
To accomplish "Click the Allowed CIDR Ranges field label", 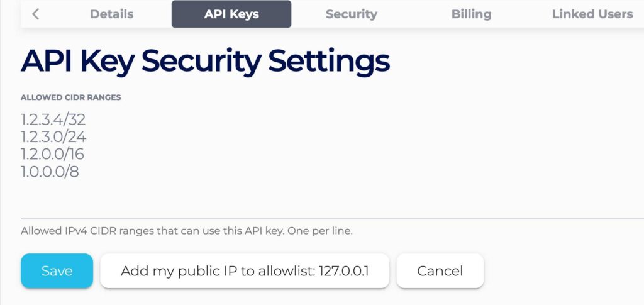I will click(x=71, y=97).
